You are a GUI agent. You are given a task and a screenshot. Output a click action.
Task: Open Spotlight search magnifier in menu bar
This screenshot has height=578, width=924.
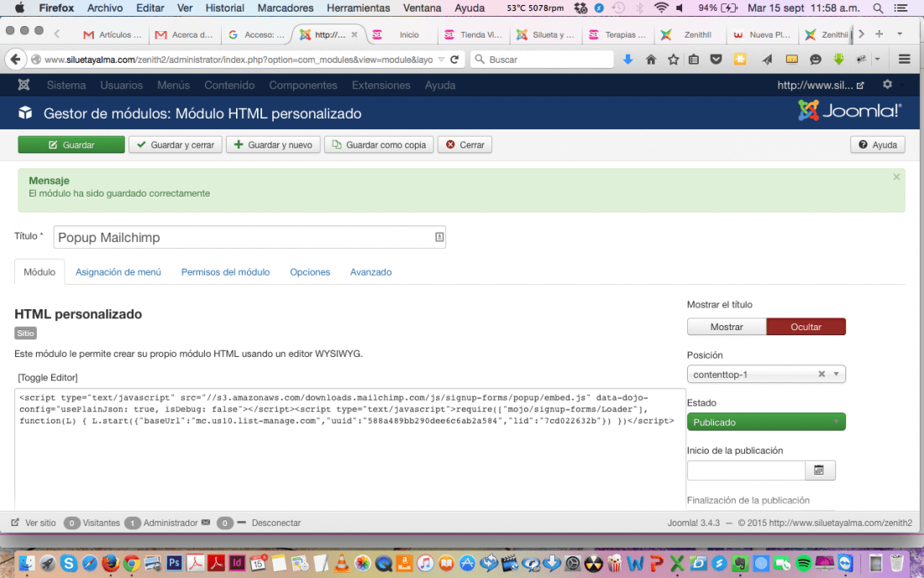point(878,8)
